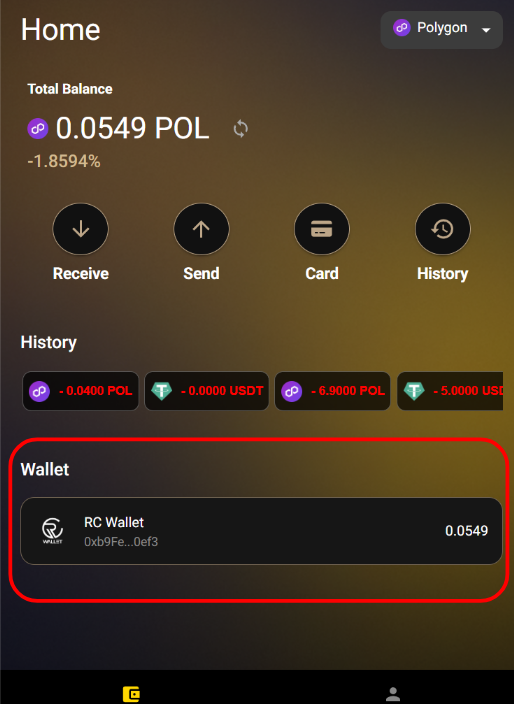The width and height of the screenshot is (514, 704).
Task: Open the -5.0000 USDT transaction chip
Action: click(450, 391)
